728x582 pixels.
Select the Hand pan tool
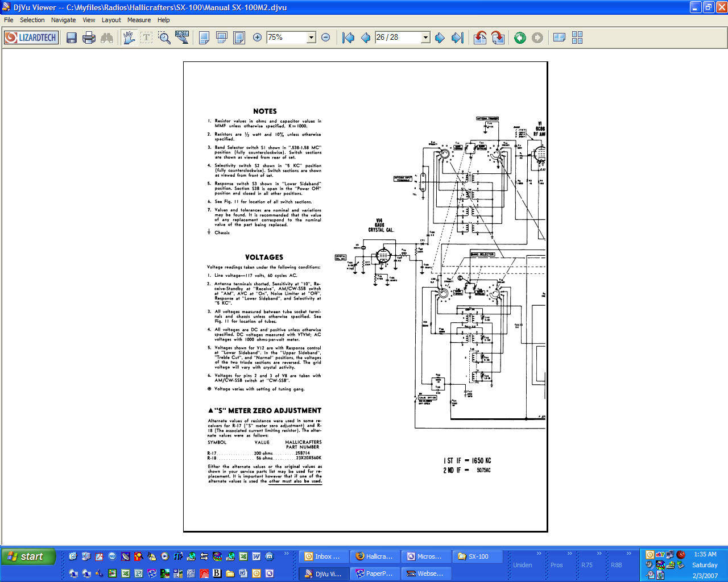coord(129,38)
